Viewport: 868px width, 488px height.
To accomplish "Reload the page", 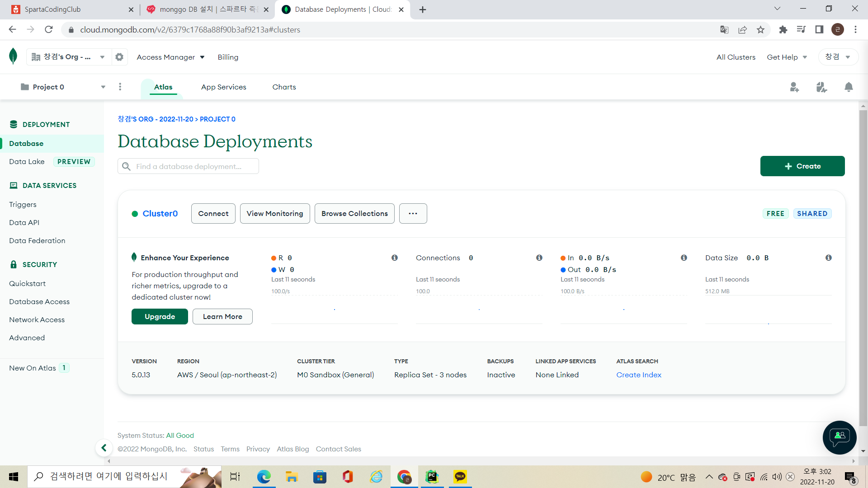I will pos(49,30).
